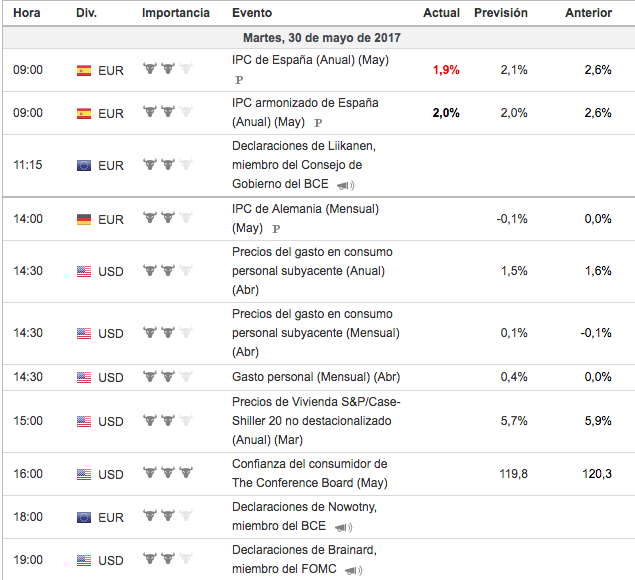Click the EU flag in the 18:00 row

[x=84, y=517]
